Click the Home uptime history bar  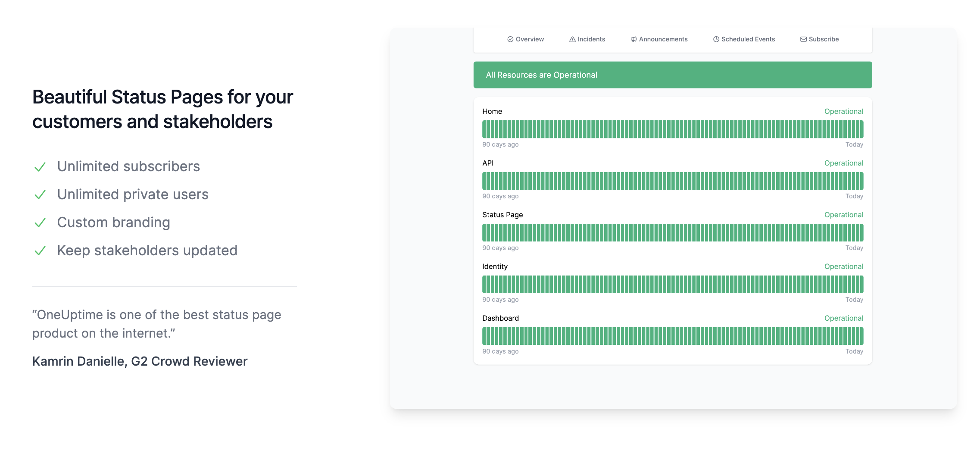click(672, 128)
